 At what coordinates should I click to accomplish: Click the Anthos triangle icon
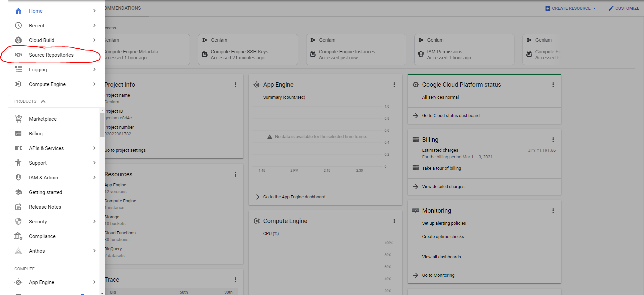18,251
